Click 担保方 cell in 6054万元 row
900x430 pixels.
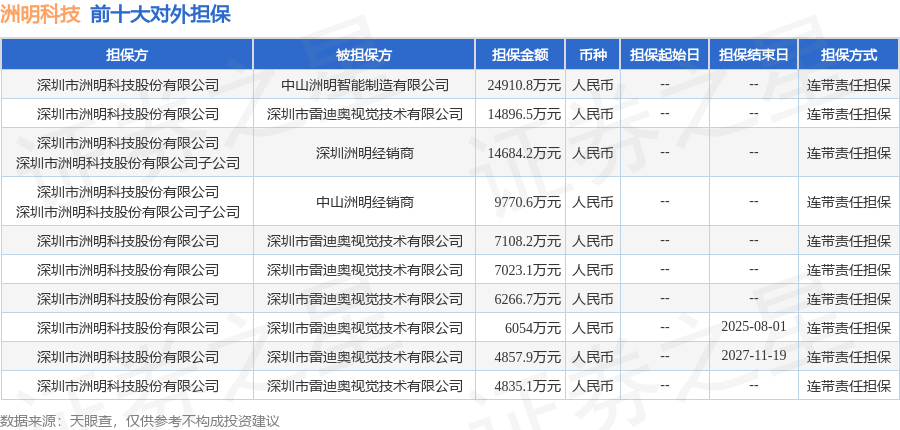(127, 328)
